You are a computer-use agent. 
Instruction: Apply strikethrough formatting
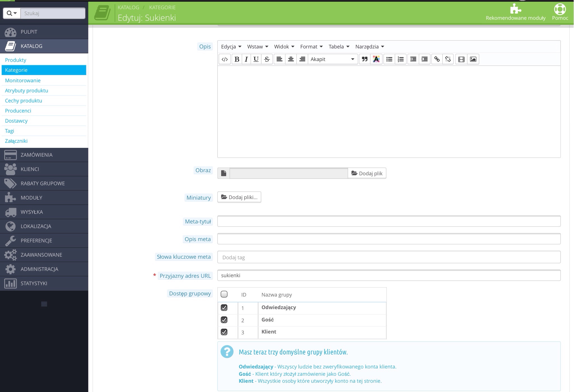tap(267, 59)
